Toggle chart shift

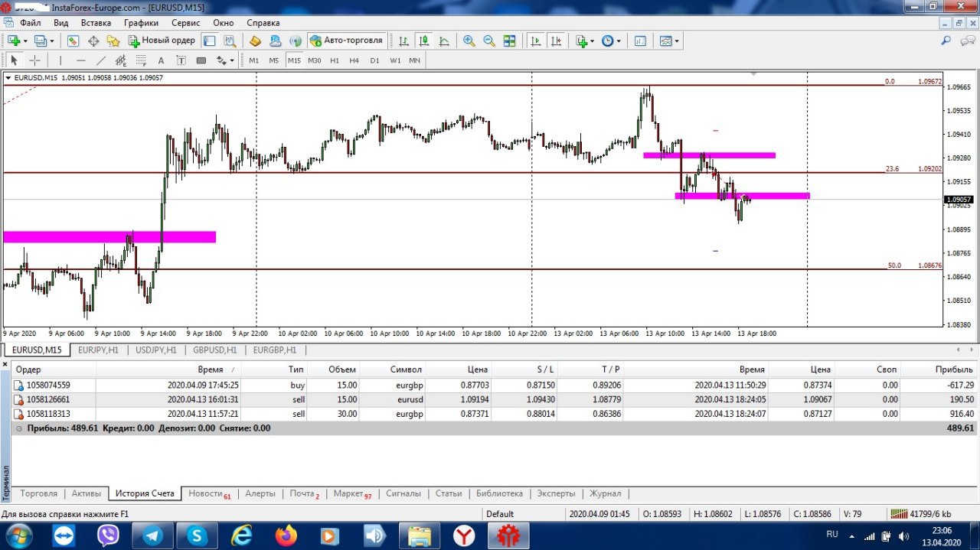pyautogui.click(x=555, y=41)
